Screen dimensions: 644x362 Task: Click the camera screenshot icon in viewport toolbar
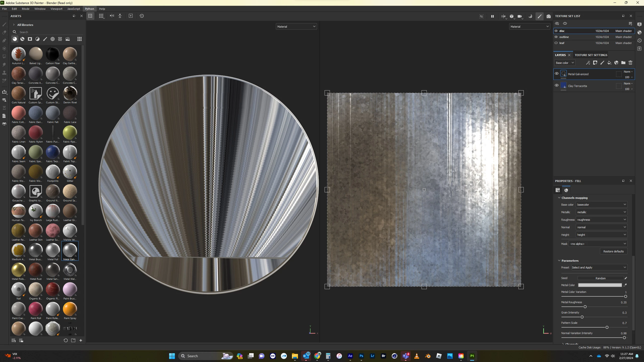(549, 16)
